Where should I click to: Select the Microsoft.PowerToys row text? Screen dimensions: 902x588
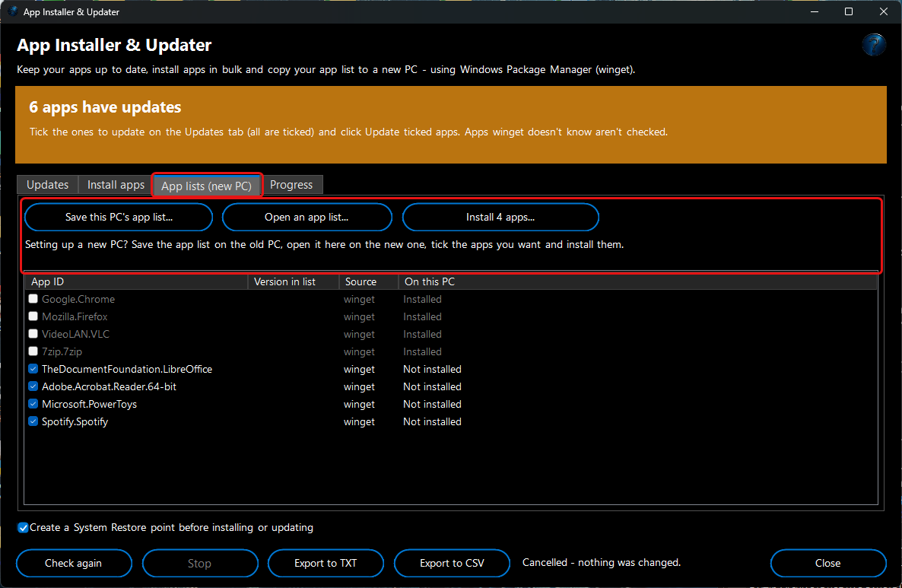tap(89, 405)
